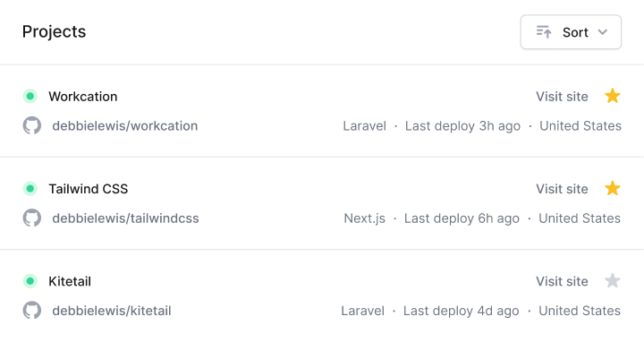Click Kitetail green status indicator
This screenshot has height=342, width=644.
(30, 281)
